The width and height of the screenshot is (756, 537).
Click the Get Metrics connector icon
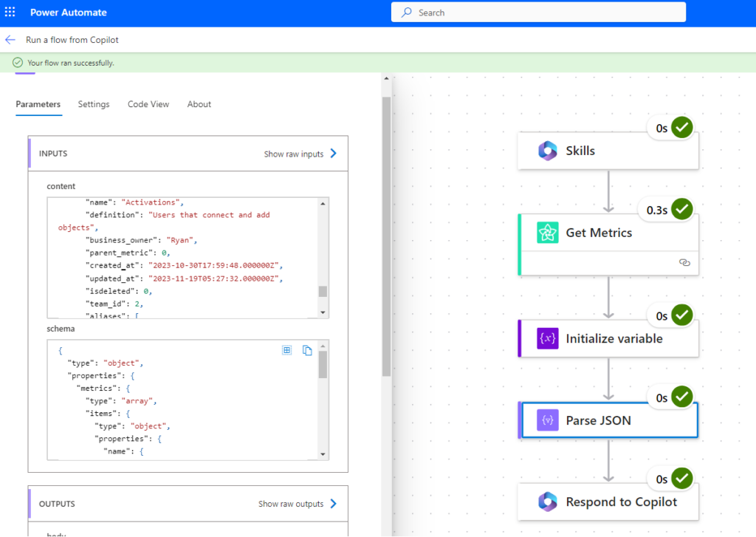click(548, 233)
